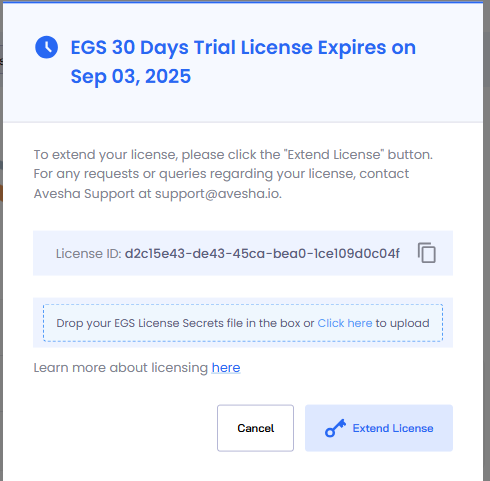
Task: Click the support@avesha.io email address
Action: point(217,194)
